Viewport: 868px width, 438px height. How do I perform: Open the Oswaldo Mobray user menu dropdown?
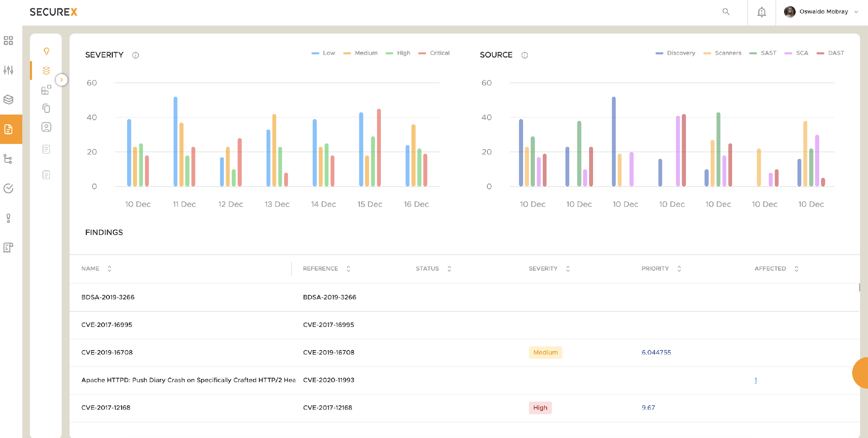(821, 12)
